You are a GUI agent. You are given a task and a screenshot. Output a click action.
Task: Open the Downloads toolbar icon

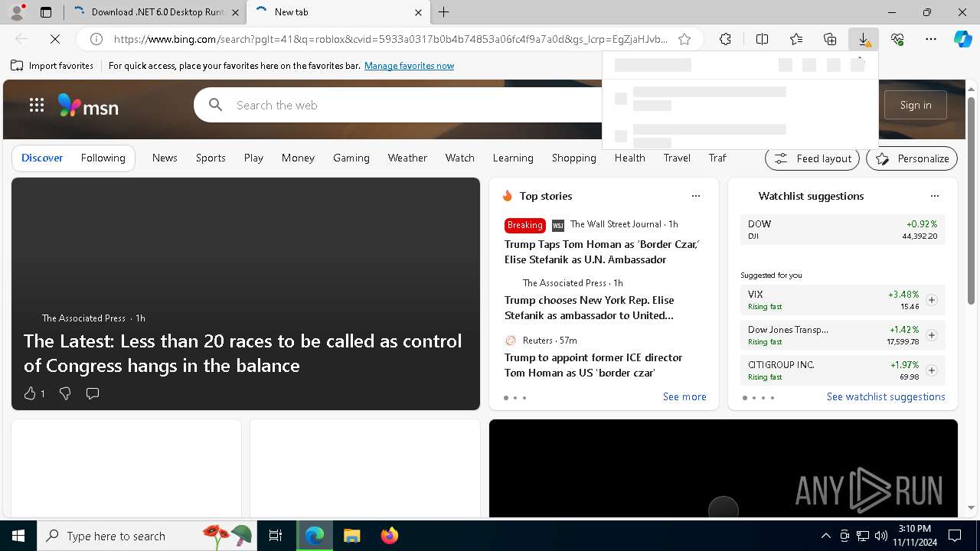864,39
